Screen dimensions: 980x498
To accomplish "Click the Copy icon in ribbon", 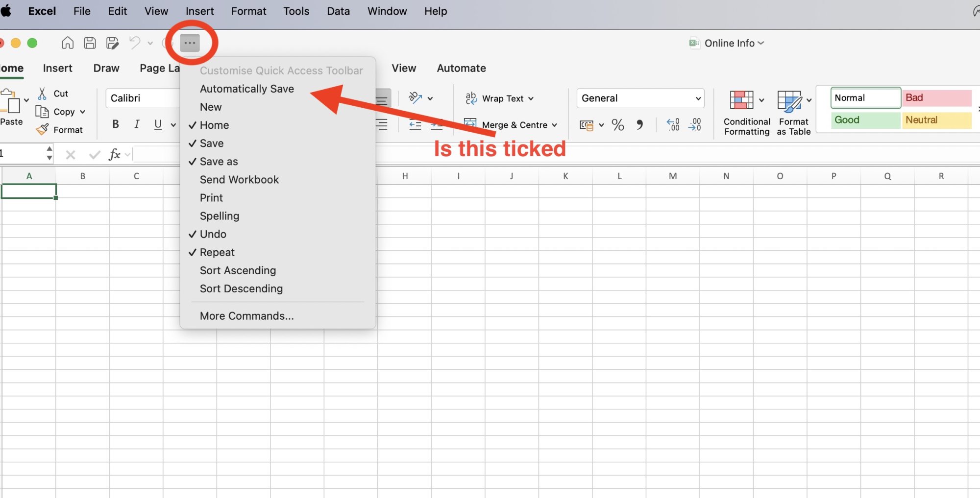I will click(42, 112).
